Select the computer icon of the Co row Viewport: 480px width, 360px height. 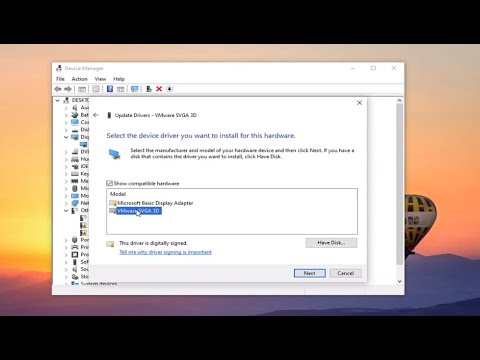[x=75, y=122]
